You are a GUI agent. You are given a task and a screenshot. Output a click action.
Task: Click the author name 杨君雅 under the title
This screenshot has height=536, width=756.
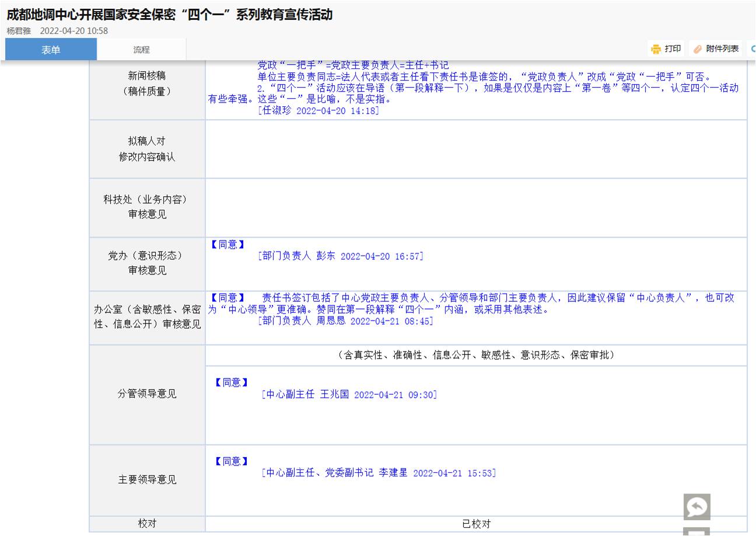[x=19, y=31]
